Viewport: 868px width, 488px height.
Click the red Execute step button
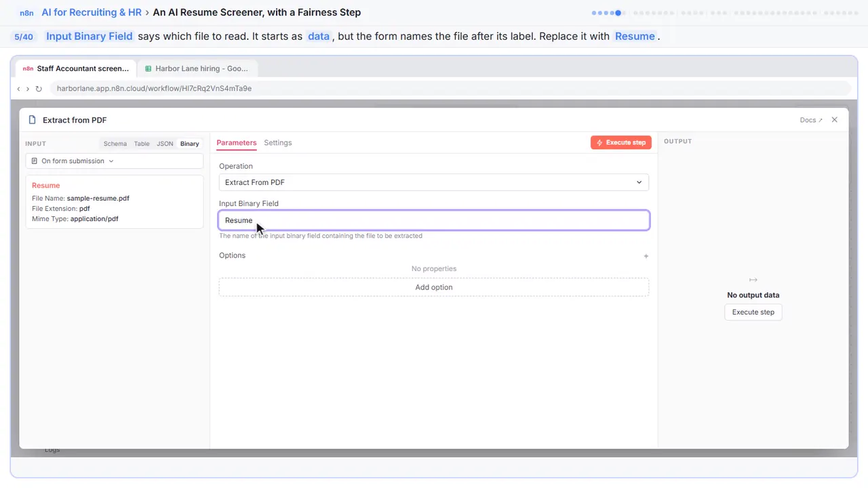(x=621, y=142)
